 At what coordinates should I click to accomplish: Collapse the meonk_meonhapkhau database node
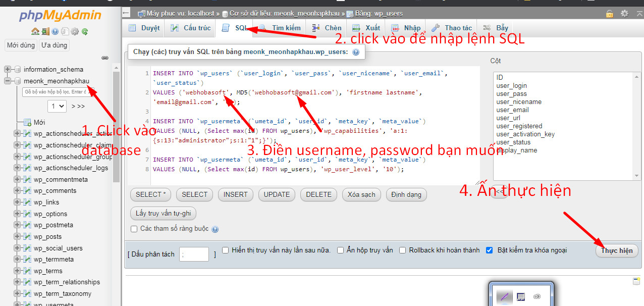coord(8,81)
